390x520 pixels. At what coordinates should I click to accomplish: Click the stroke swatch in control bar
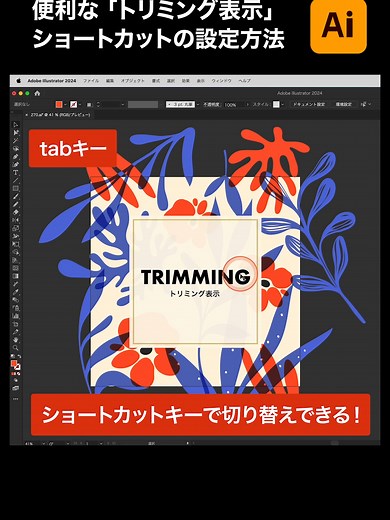pyautogui.click(x=73, y=105)
